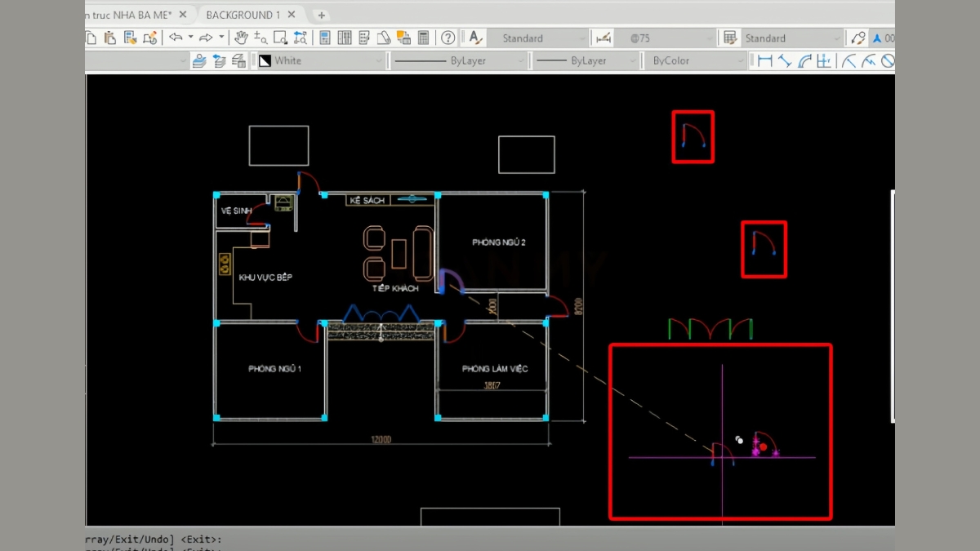The width and height of the screenshot is (980, 551).
Task: Open the Properties palette
Action: click(325, 38)
